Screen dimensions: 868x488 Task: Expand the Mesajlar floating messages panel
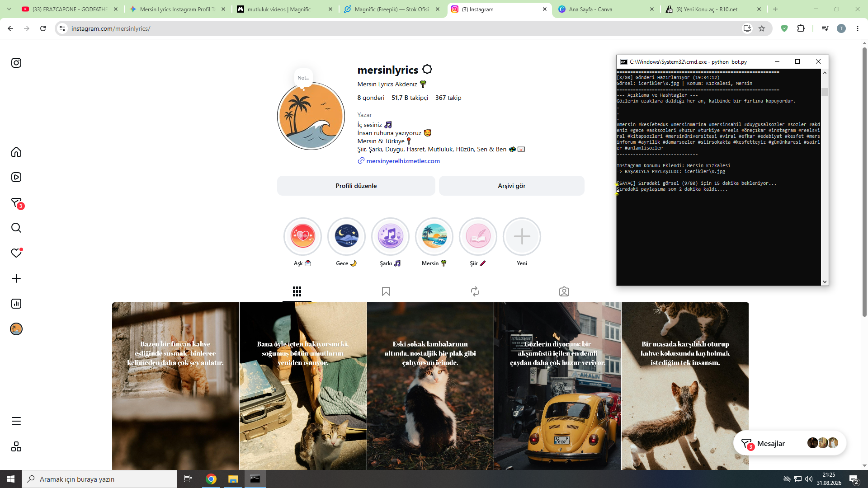coord(789,443)
